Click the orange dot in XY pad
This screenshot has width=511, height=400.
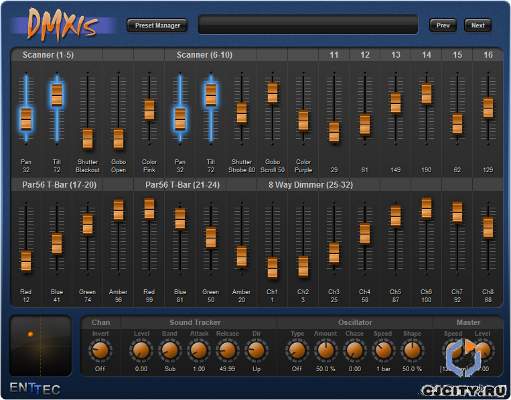pos(30,334)
